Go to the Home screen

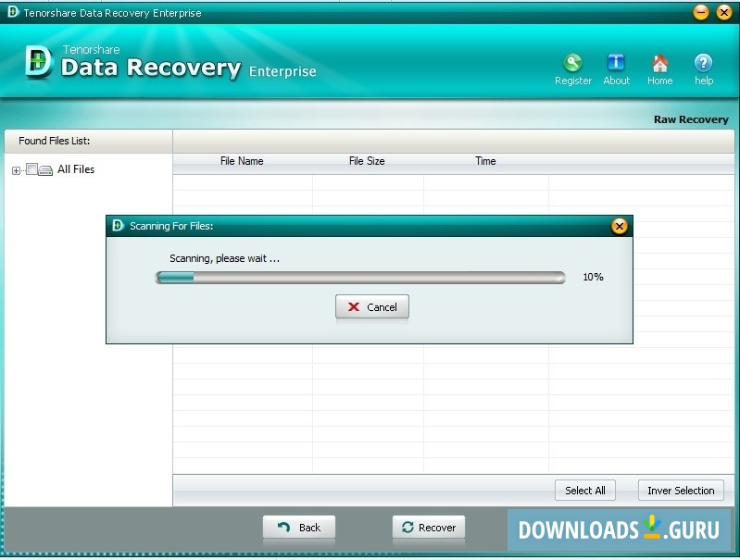pos(659,68)
